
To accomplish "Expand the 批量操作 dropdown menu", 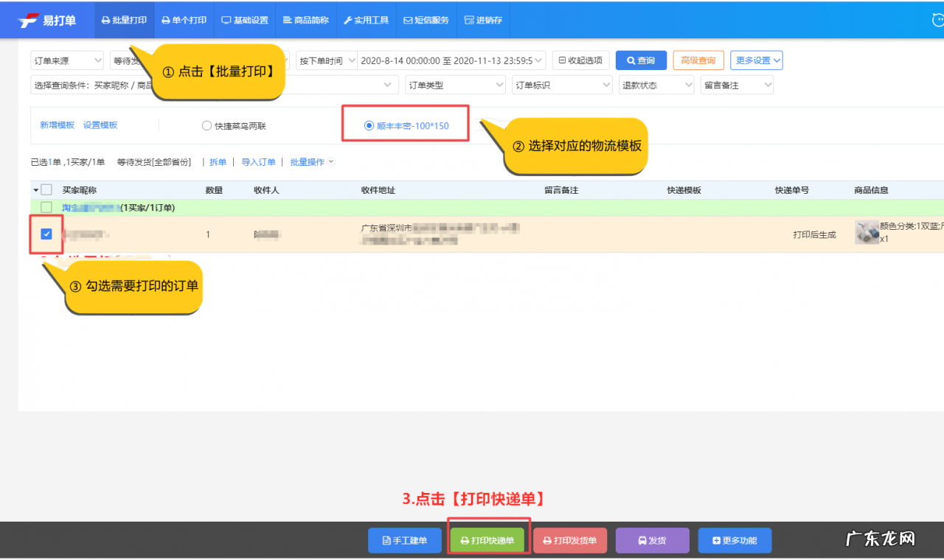I will [310, 161].
